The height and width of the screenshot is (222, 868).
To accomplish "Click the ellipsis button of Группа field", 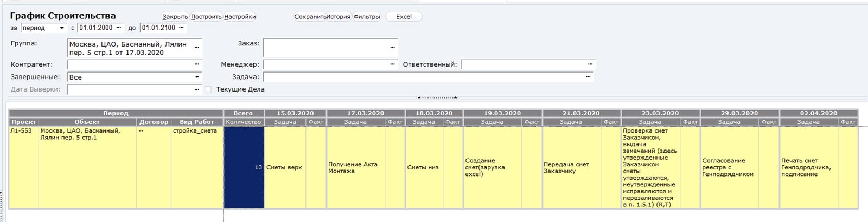I will coord(196,48).
